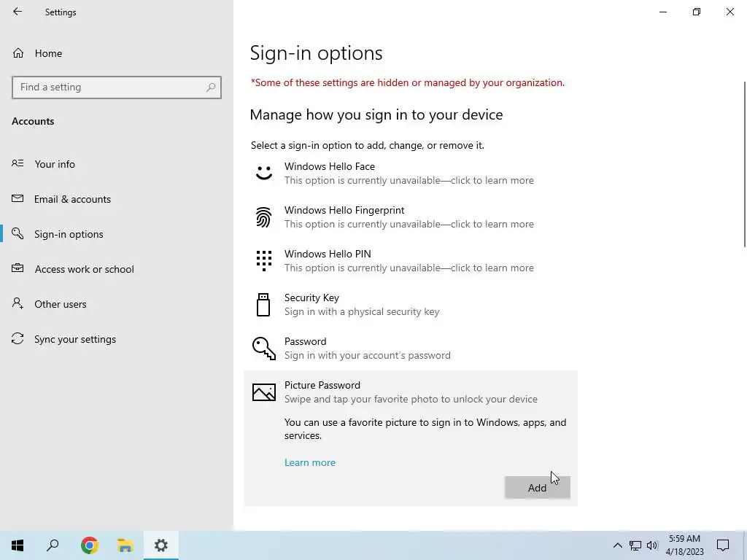Image resolution: width=747 pixels, height=560 pixels.
Task: Click the taskbar search icon
Action: coord(53,545)
